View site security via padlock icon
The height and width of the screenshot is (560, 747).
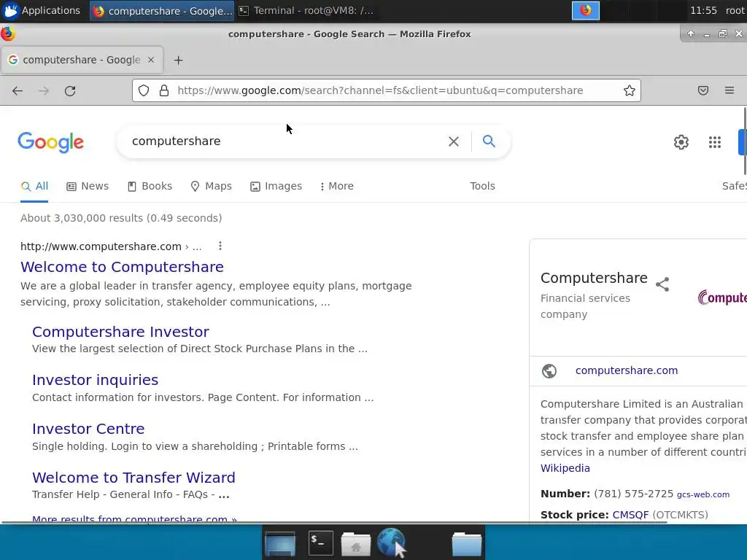coord(164,90)
